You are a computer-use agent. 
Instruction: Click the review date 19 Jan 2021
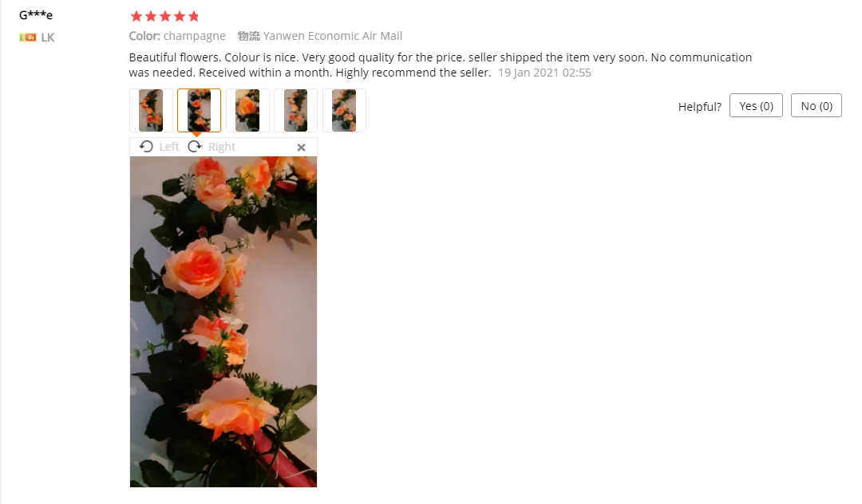[544, 73]
